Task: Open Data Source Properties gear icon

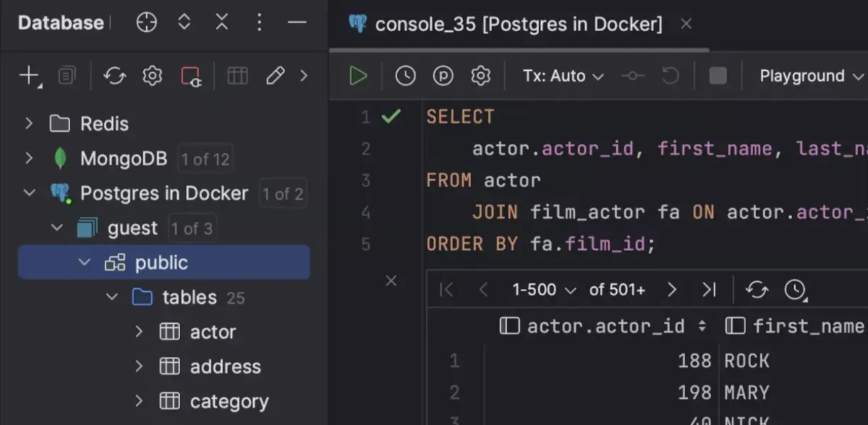Action: point(152,76)
